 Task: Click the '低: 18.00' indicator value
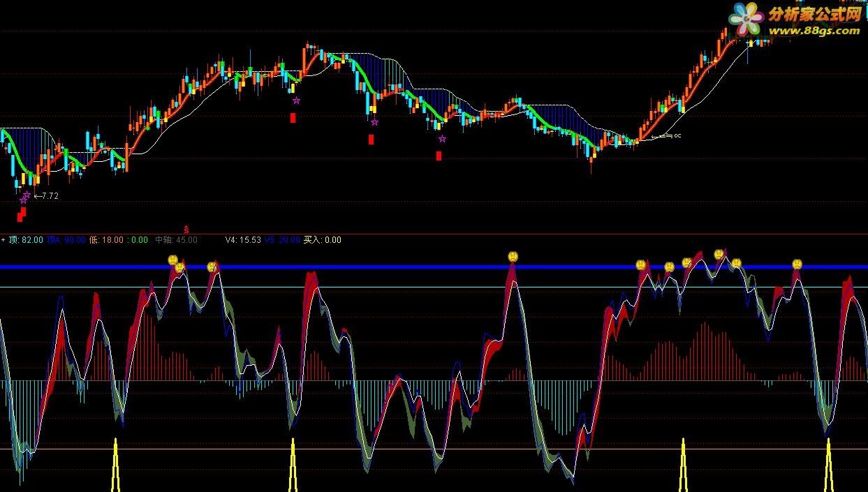pyautogui.click(x=106, y=240)
